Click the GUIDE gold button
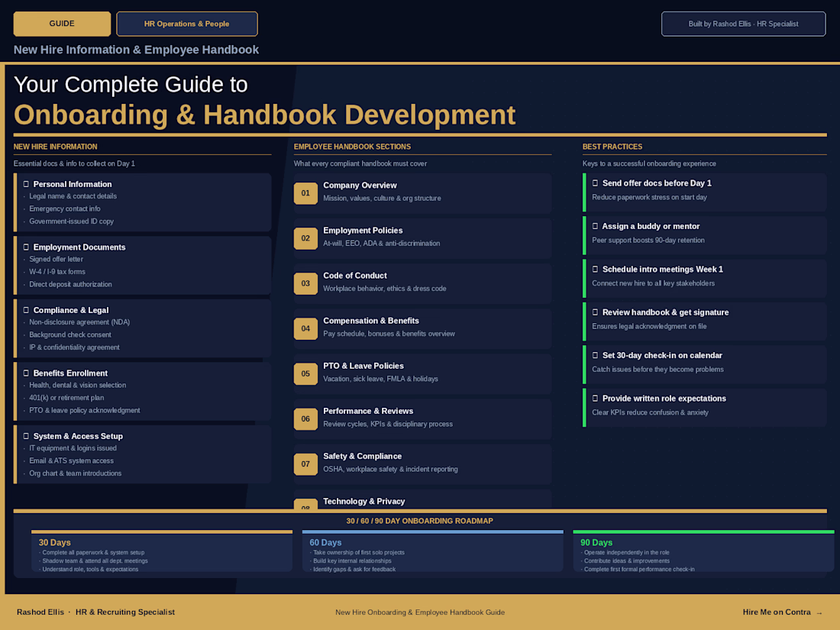The width and height of the screenshot is (840, 630). pos(62,24)
